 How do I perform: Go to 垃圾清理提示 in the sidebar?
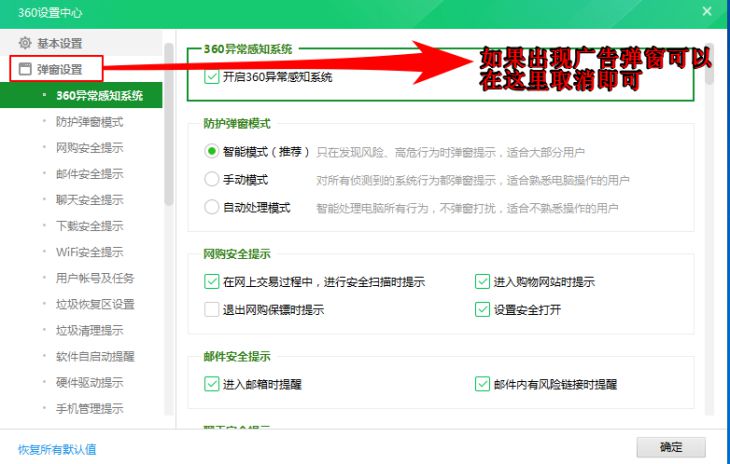(89, 330)
